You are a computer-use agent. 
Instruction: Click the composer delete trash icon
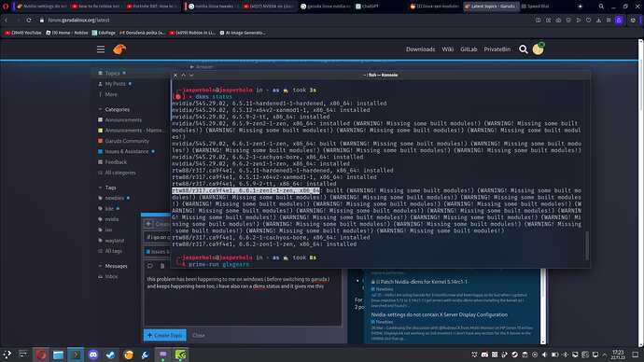(162, 266)
